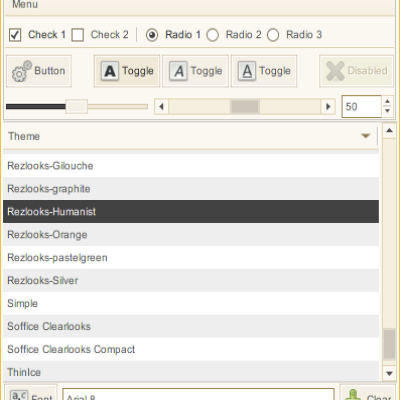
Task: Select the Rezlooks-Humanist theme
Action: tap(191, 212)
